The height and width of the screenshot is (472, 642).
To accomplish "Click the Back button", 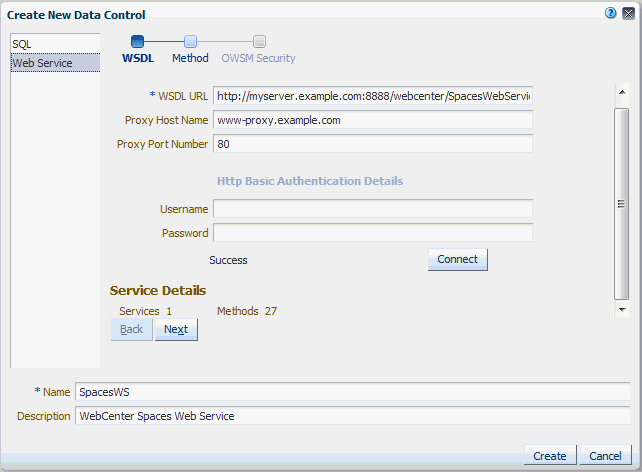I will click(131, 330).
